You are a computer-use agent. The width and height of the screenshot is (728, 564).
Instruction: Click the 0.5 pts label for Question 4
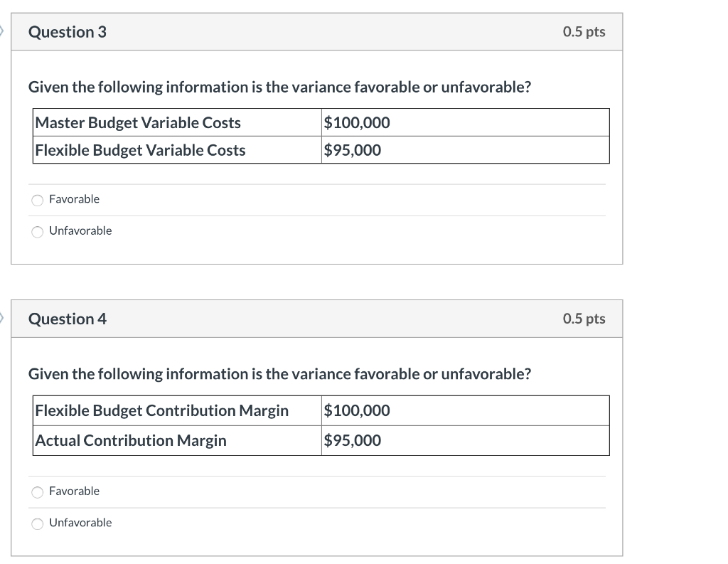(x=583, y=319)
